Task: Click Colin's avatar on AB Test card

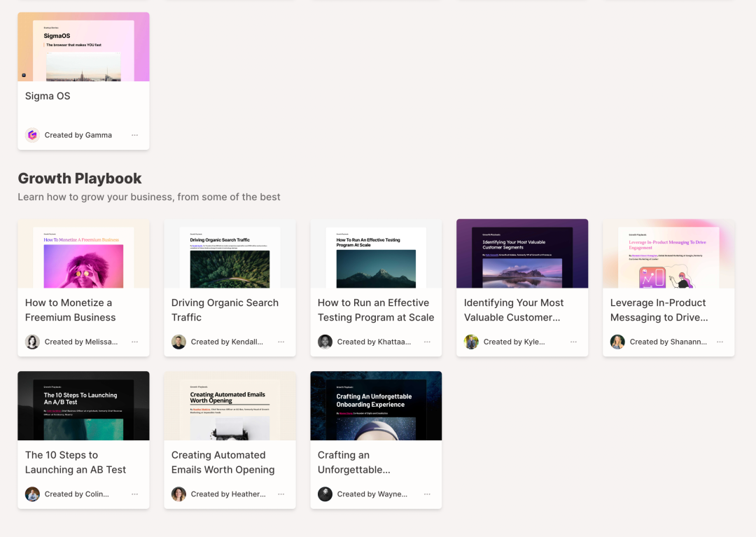Action: [32, 494]
